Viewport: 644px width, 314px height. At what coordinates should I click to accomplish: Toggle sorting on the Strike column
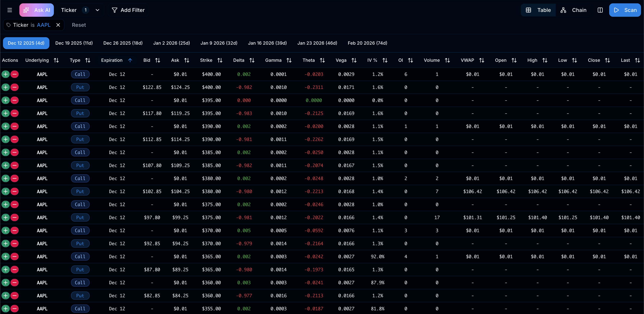220,60
